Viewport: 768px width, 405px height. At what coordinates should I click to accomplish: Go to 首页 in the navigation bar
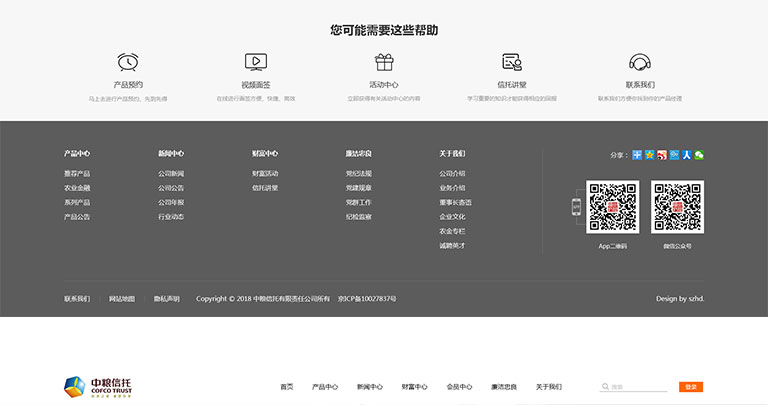287,387
